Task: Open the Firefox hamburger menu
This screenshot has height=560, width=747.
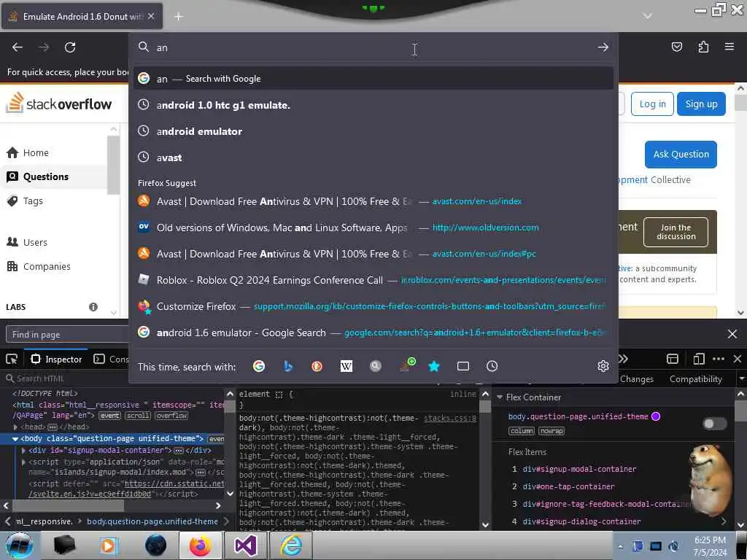Action: tap(729, 47)
